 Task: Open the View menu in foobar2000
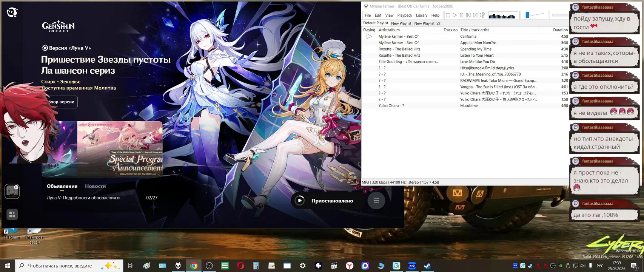[x=389, y=15]
